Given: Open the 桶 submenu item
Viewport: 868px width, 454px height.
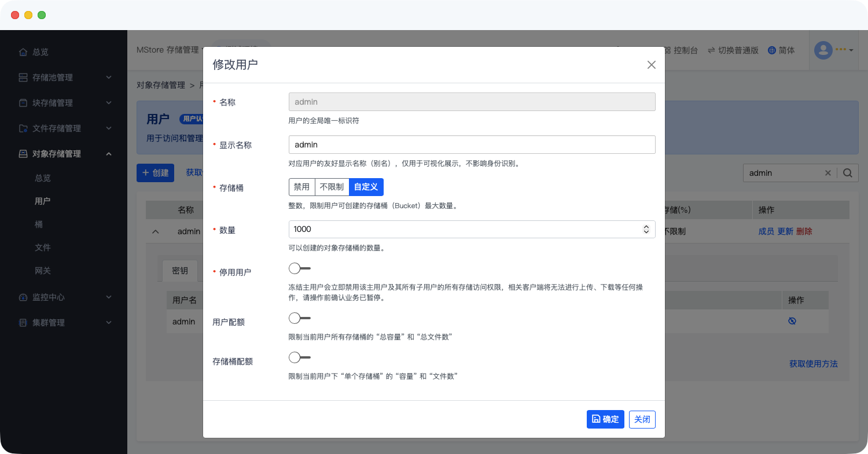Looking at the screenshot, I should point(39,224).
